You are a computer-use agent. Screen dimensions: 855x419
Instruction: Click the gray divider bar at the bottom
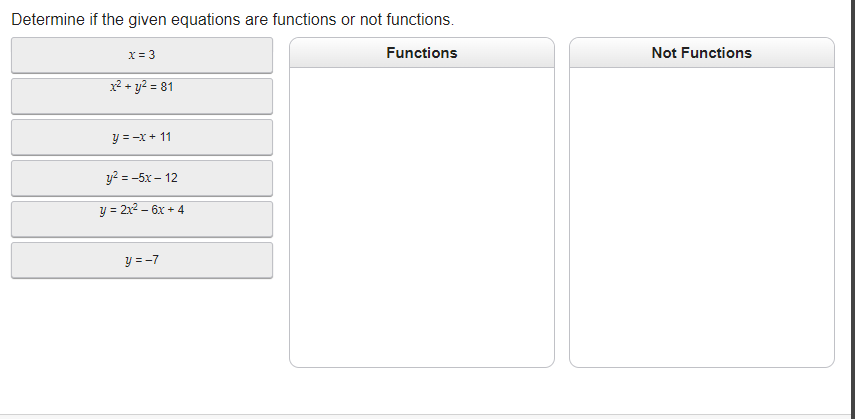pyautogui.click(x=428, y=416)
